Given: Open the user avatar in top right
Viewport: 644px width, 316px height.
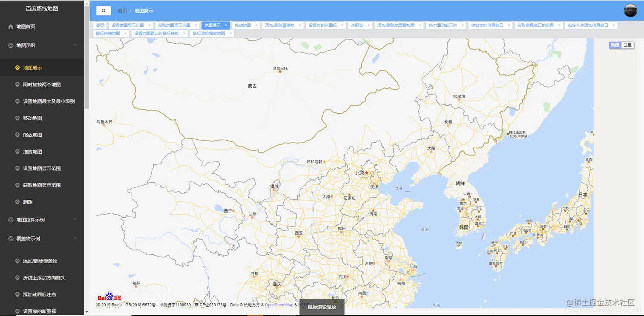Looking at the screenshot, I should pyautogui.click(x=630, y=11).
